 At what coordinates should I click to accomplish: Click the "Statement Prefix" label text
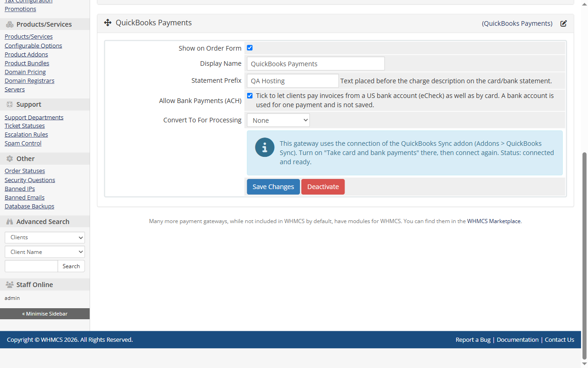216,80
